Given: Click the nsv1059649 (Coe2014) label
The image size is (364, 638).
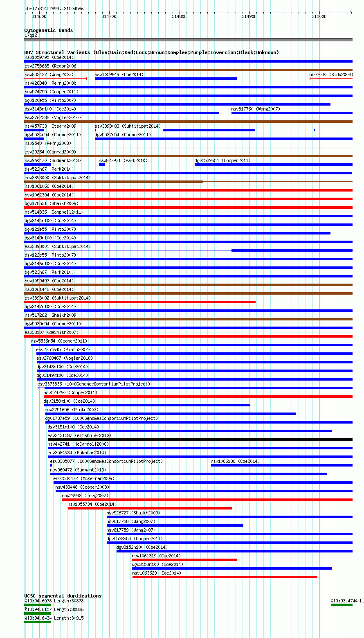Looking at the screenshot, I should tap(119, 74).
